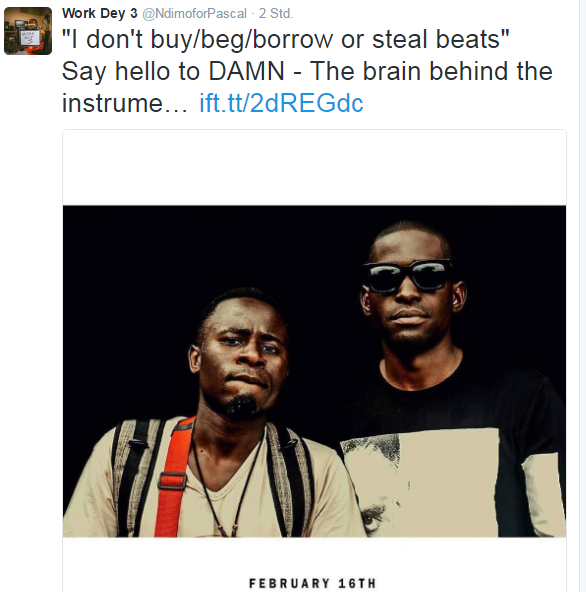Open the 2 Std. tweet timestamp
The height and width of the screenshot is (592, 586).
point(276,14)
